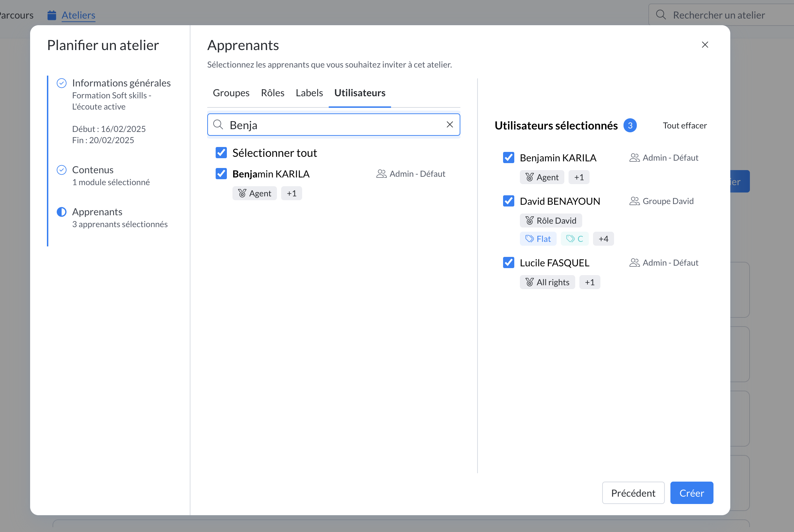Viewport: 794px width, 532px height.
Task: Close the Planifier un atelier dialog
Action: point(705,45)
